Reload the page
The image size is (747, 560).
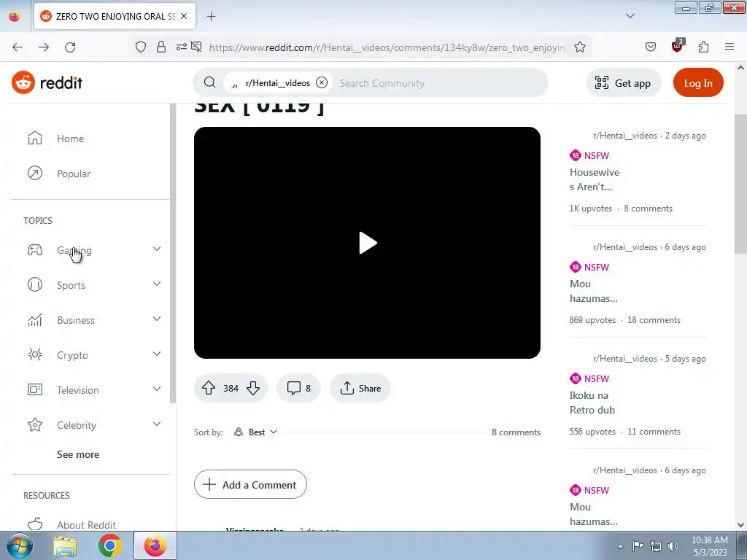[x=70, y=47]
